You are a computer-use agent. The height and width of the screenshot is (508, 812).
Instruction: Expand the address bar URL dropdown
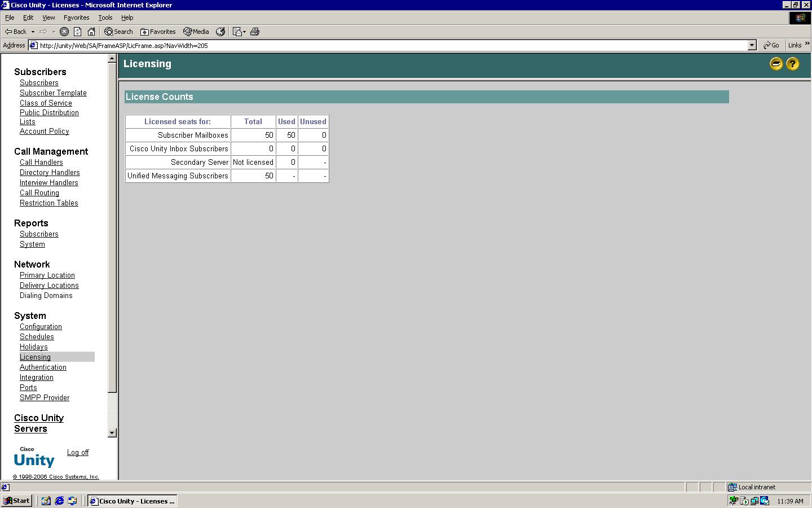(x=752, y=45)
